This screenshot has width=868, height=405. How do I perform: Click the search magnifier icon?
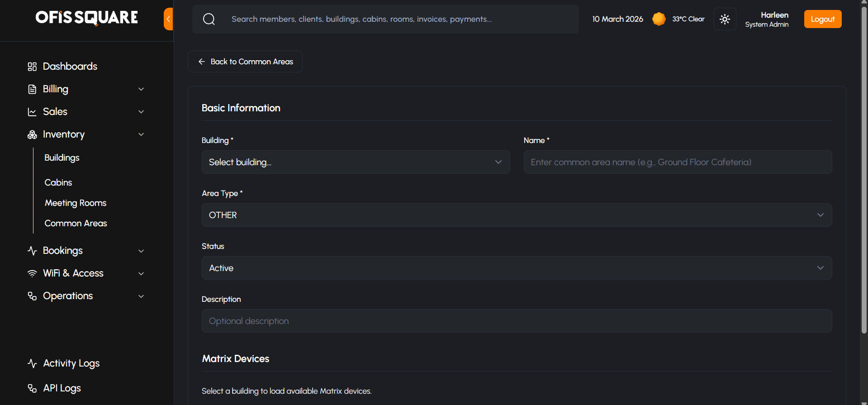click(209, 19)
